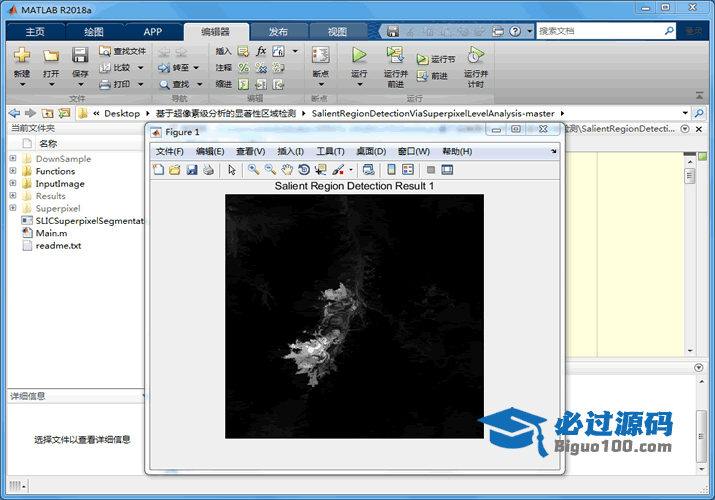Click the data cursor tool
The width and height of the screenshot is (715, 500).
coord(320,170)
